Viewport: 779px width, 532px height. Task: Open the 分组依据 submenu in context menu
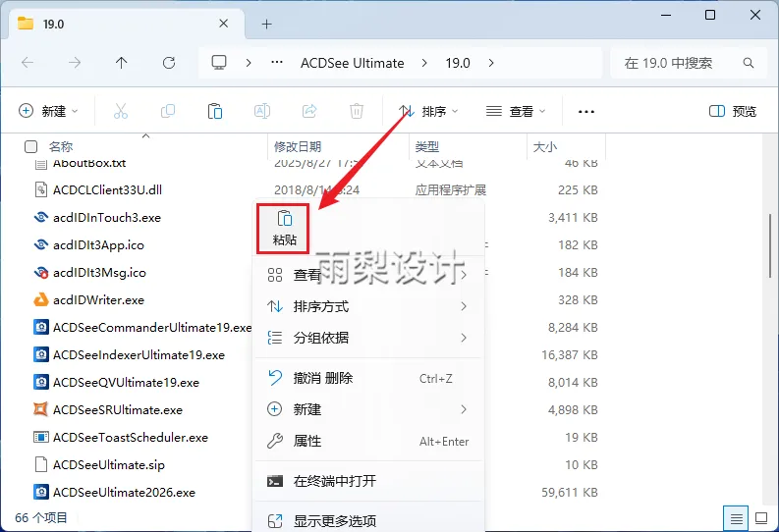[367, 338]
